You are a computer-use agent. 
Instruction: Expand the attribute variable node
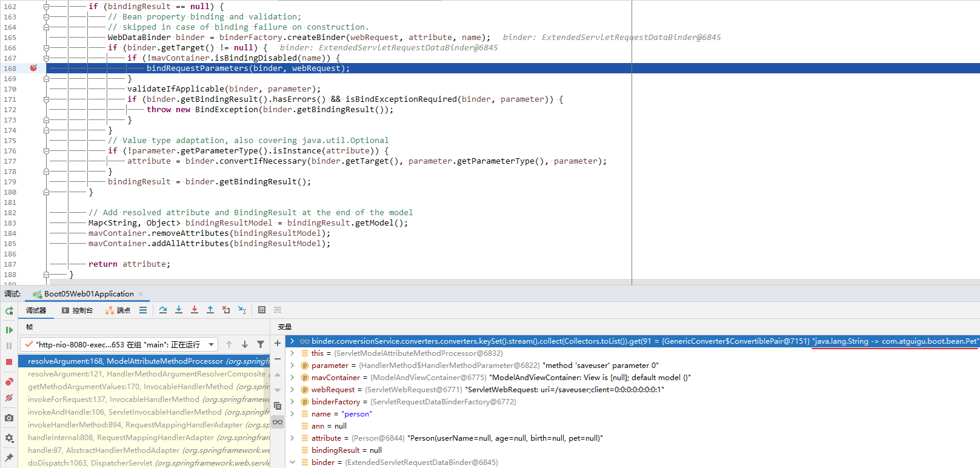[292, 438]
